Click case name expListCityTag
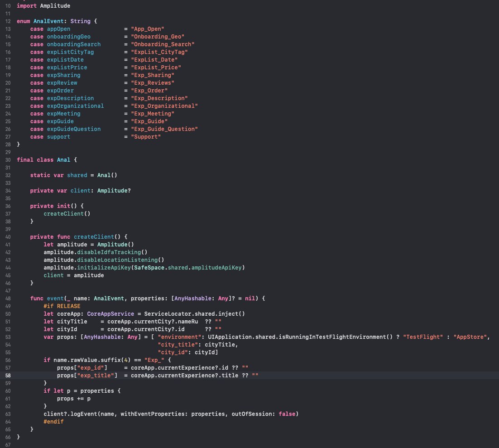Viewport: 499px width, 448px height. tap(70, 52)
